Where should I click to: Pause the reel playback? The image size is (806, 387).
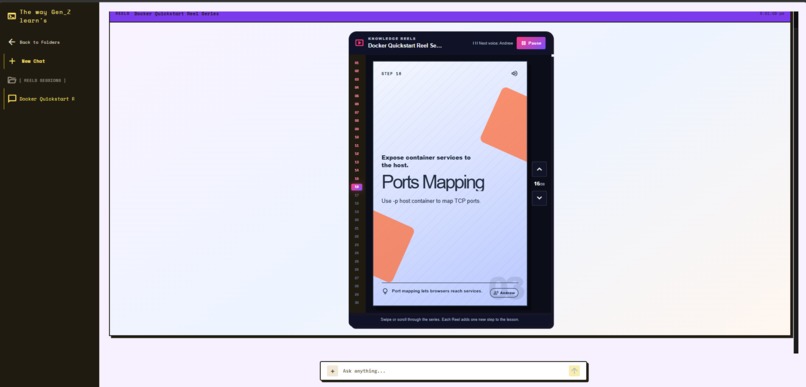coord(531,43)
